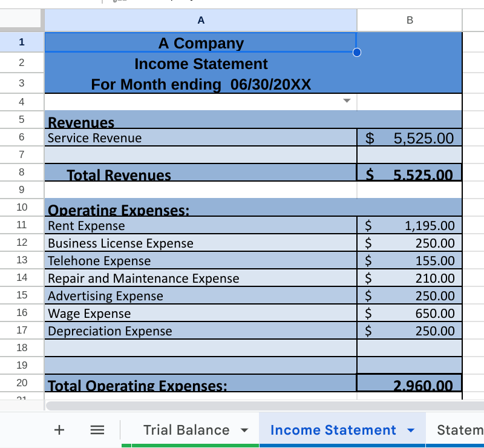Screen dimensions: 484x448
Task: Switch to the Trial Balance tab
Action: point(186,430)
